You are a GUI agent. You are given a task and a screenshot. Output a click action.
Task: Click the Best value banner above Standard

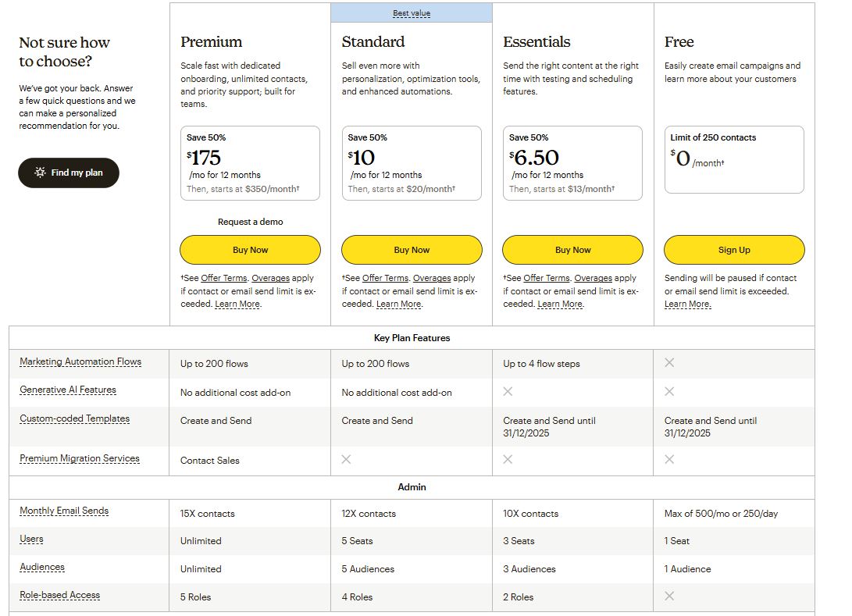point(412,12)
